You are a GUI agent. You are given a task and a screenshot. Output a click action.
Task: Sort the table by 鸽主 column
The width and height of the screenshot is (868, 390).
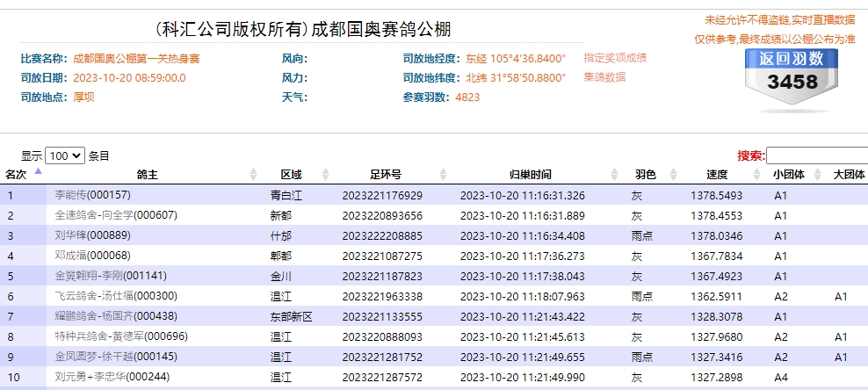pyautogui.click(x=255, y=174)
